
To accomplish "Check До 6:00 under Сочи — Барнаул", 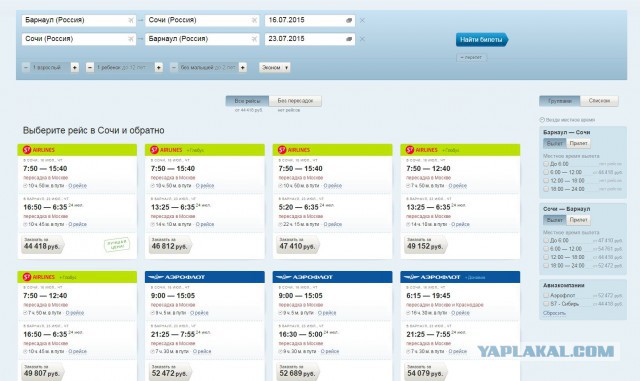I will click(x=546, y=241).
